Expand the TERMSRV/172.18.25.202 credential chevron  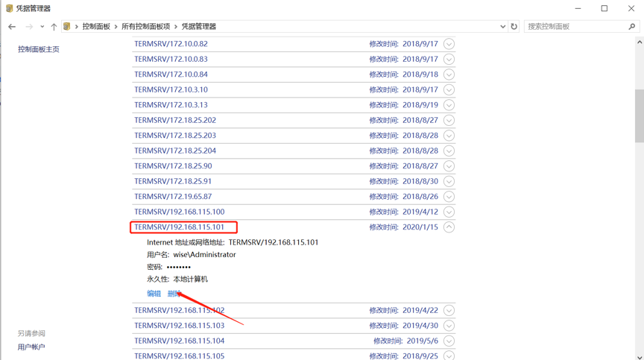click(x=449, y=120)
